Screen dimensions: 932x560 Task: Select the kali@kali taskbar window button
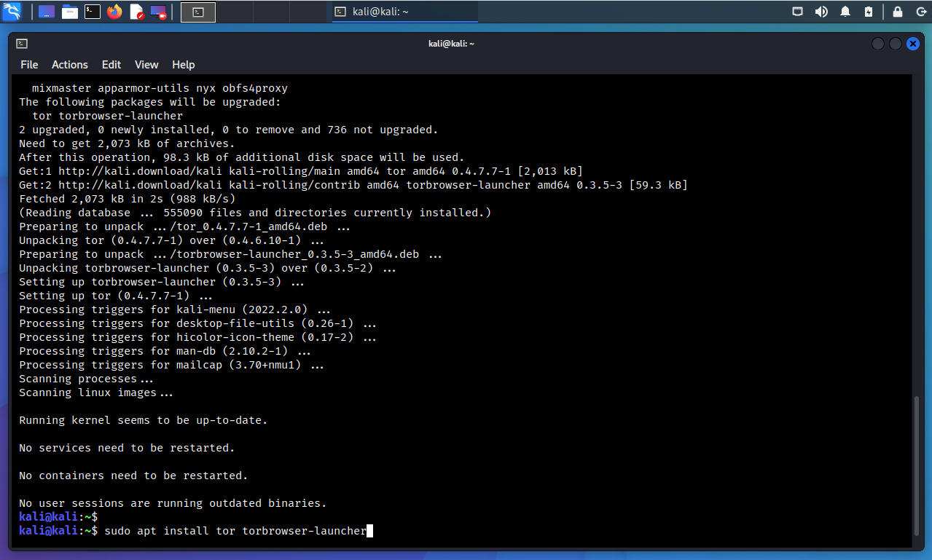click(404, 12)
